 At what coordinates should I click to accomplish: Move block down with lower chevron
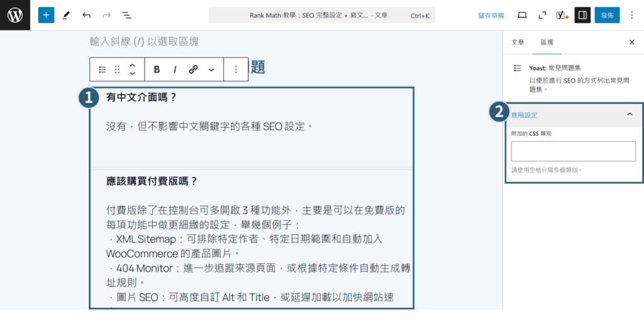[x=132, y=74]
